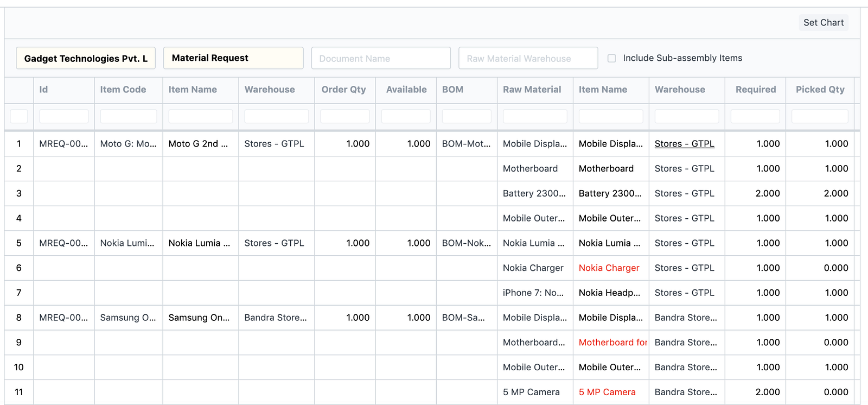Open the Material Request filter dropdown
This screenshot has width=868, height=405.
click(233, 58)
